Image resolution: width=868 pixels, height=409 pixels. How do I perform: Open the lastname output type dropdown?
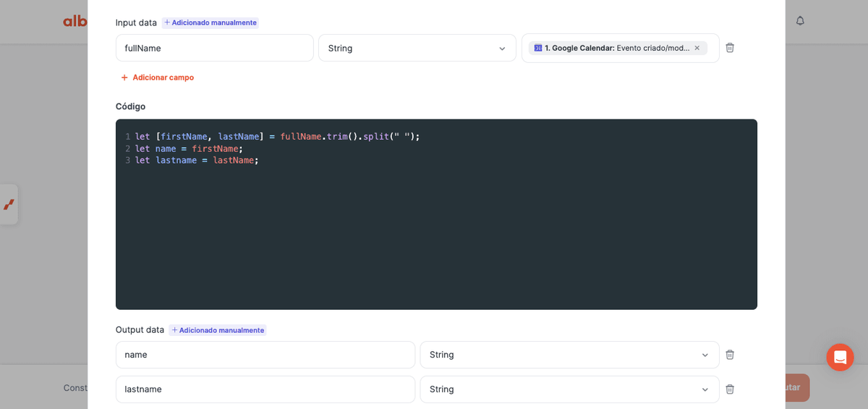click(x=569, y=389)
